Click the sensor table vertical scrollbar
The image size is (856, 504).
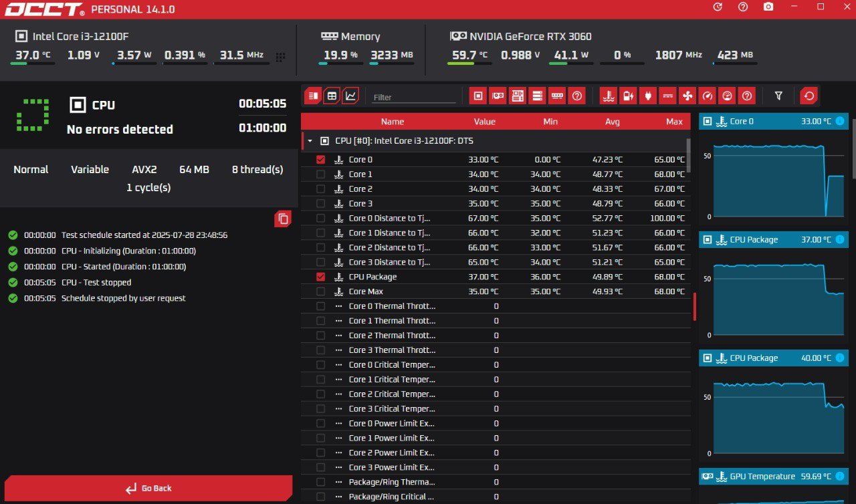click(689, 155)
